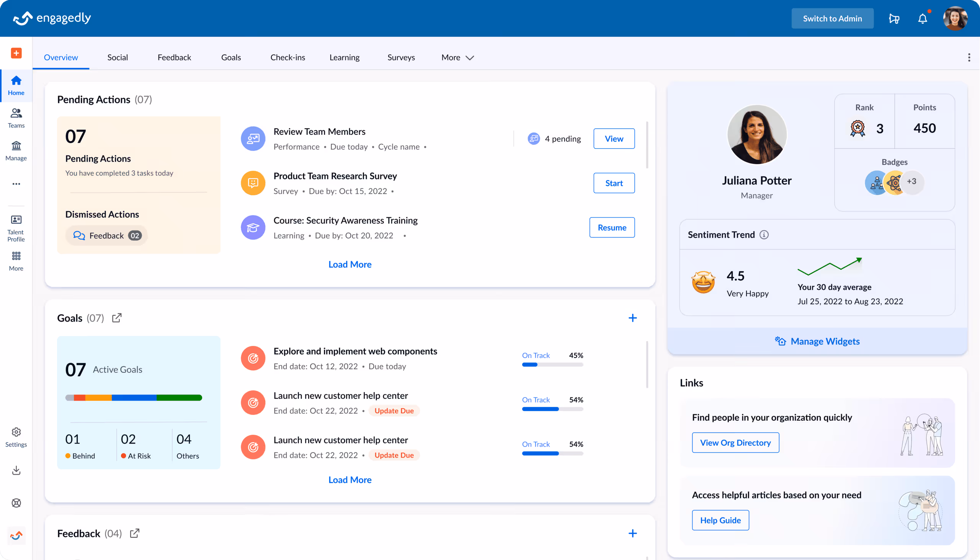Image resolution: width=980 pixels, height=560 pixels.
Task: Click the Pending Actions list scrollbar
Action: coord(647,145)
